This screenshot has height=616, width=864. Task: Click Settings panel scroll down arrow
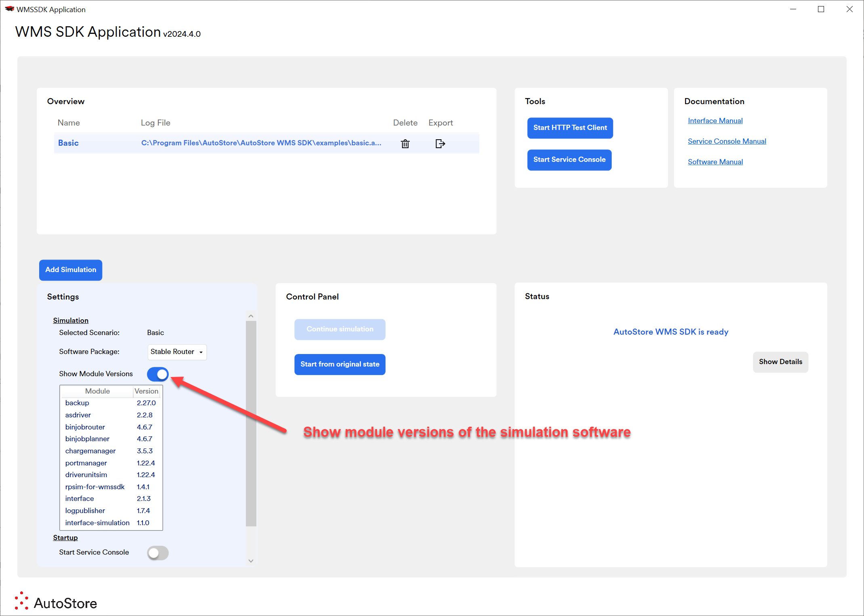point(251,561)
